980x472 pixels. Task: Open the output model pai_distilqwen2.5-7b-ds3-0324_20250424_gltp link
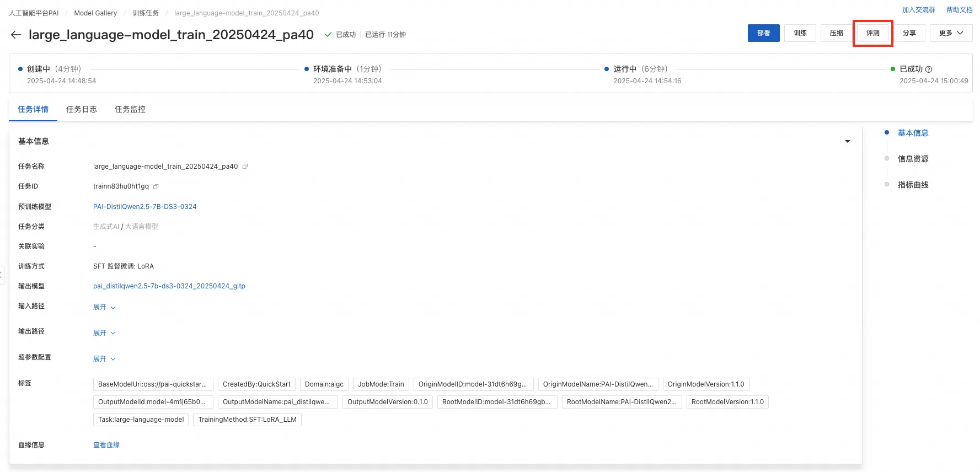[169, 286]
